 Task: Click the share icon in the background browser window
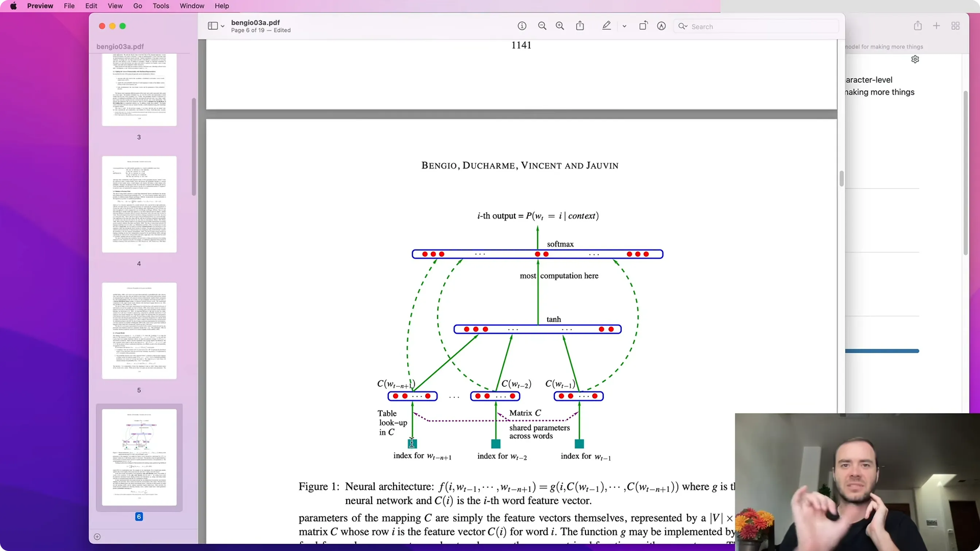tap(918, 26)
